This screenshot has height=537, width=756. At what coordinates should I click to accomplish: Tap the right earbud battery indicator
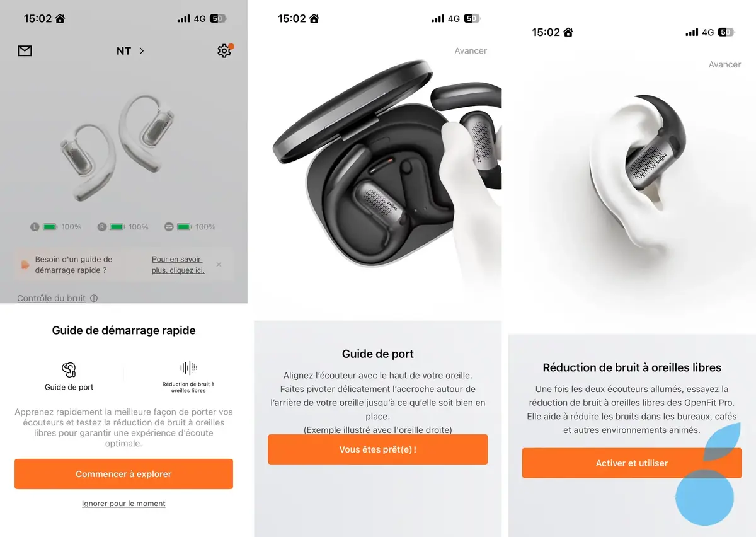click(123, 227)
